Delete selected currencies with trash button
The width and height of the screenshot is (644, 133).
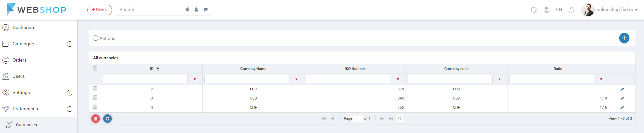pos(96,119)
